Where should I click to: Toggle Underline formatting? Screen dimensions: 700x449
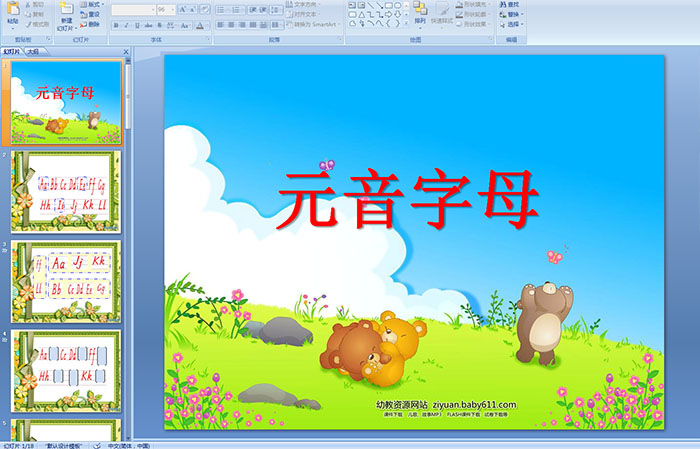pos(137,25)
